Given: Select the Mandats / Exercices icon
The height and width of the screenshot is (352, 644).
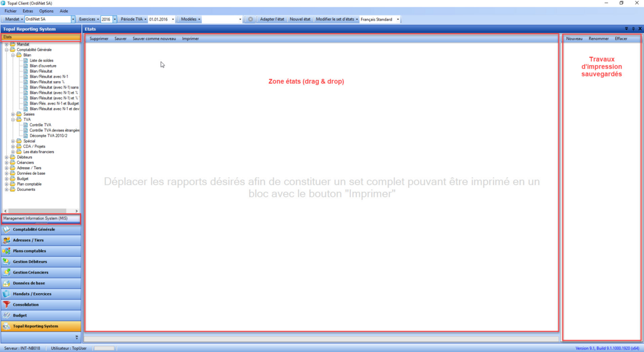Looking at the screenshot, I should click(7, 294).
